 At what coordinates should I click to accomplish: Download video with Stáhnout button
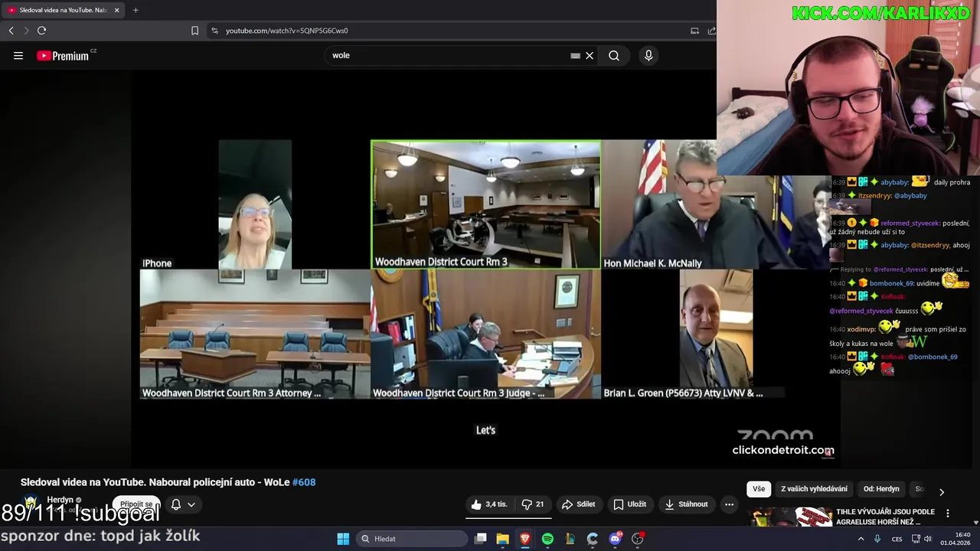[x=686, y=504]
